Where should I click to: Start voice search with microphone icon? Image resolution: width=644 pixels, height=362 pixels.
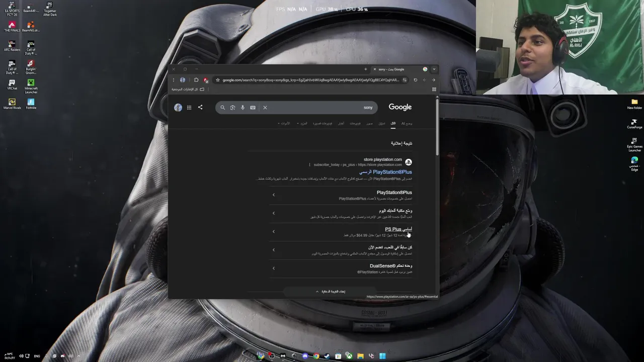coord(243,107)
